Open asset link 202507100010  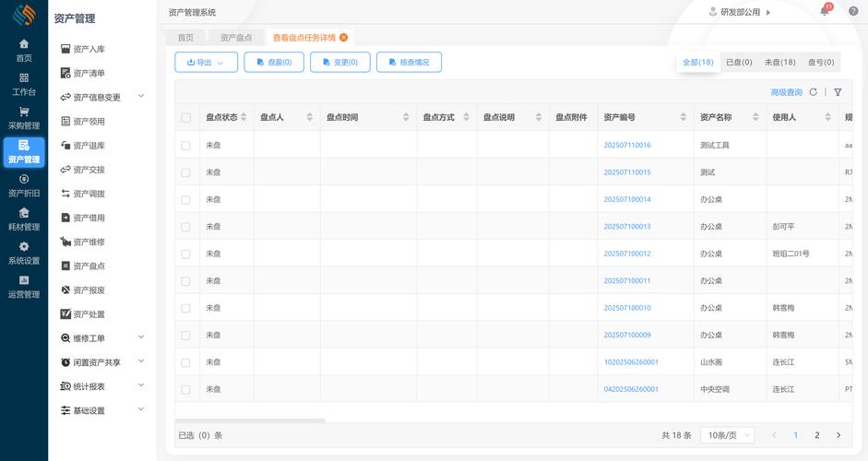627,308
